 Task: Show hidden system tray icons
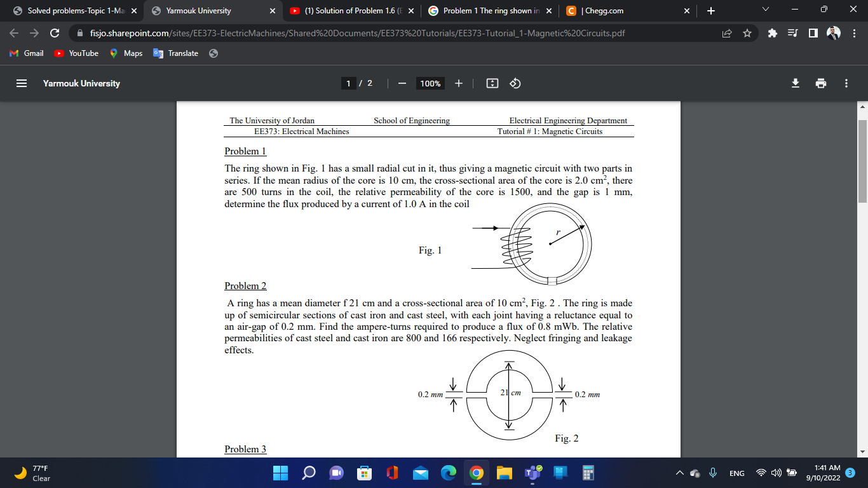click(679, 473)
